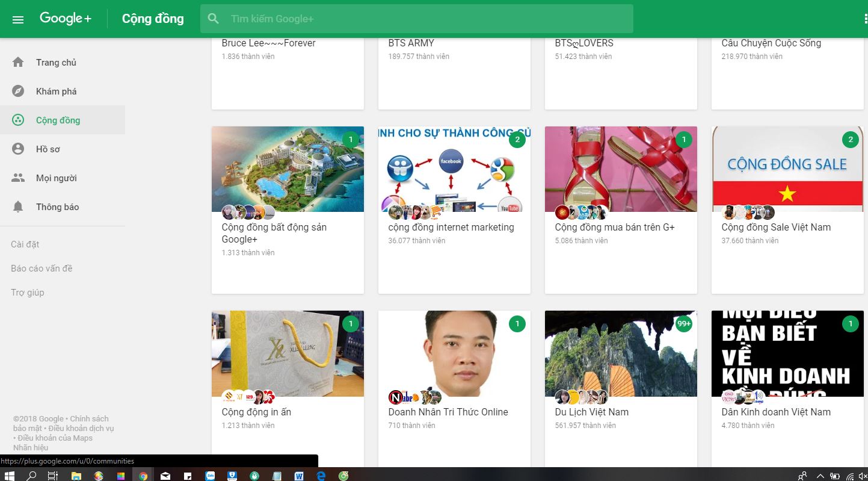Open Cộng đồng mua bán trên G+ thumbnail
The height and width of the screenshot is (481, 868).
[x=621, y=169]
